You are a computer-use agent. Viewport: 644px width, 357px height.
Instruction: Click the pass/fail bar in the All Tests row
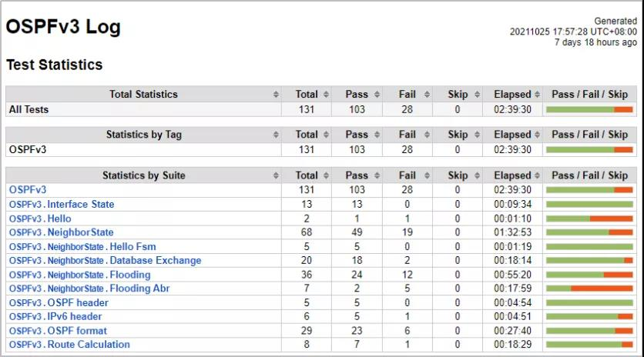click(x=589, y=110)
